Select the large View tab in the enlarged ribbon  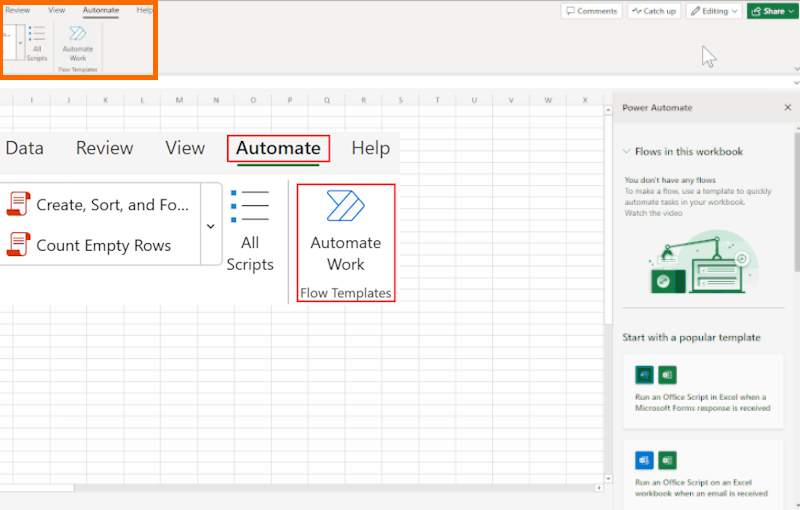click(185, 148)
